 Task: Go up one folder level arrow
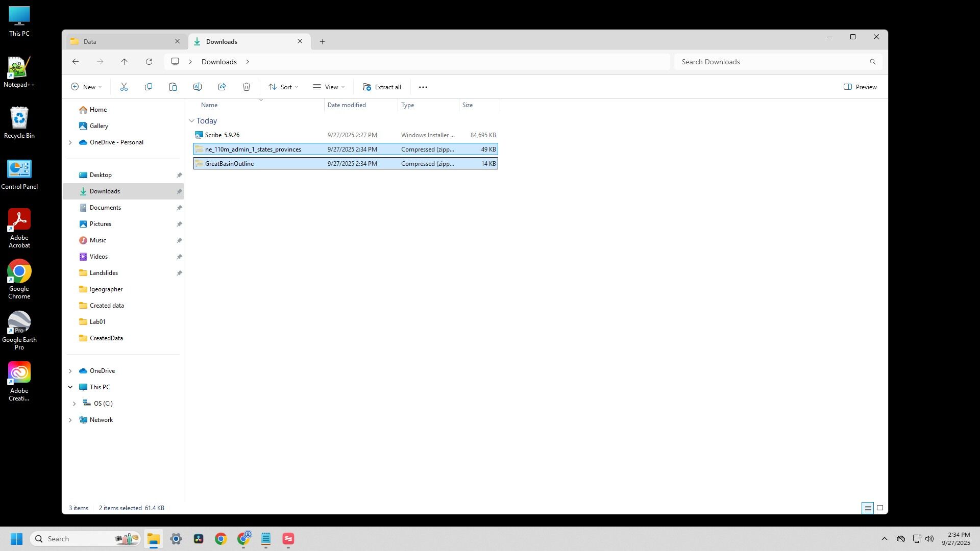point(125,62)
